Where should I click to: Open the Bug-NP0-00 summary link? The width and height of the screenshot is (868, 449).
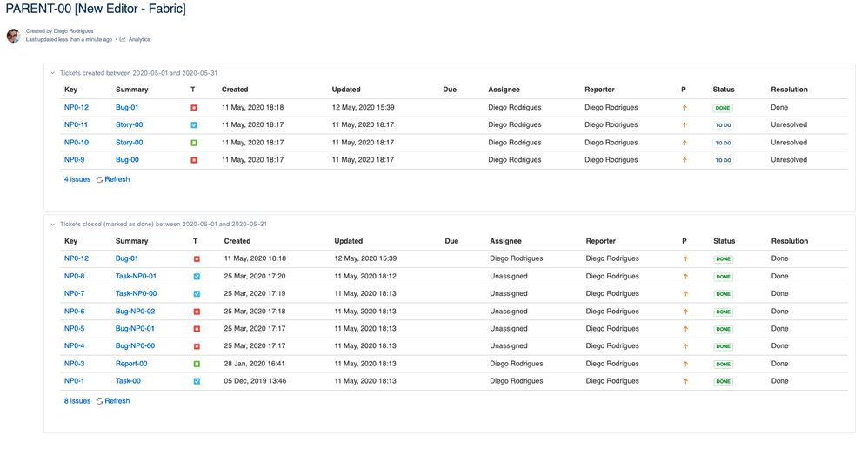pos(135,346)
